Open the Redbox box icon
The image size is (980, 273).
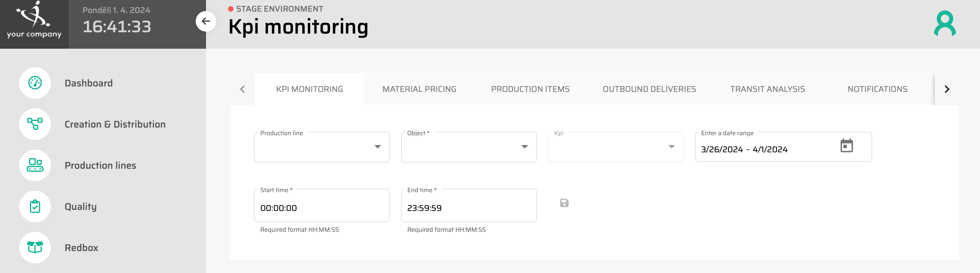pos(35,247)
